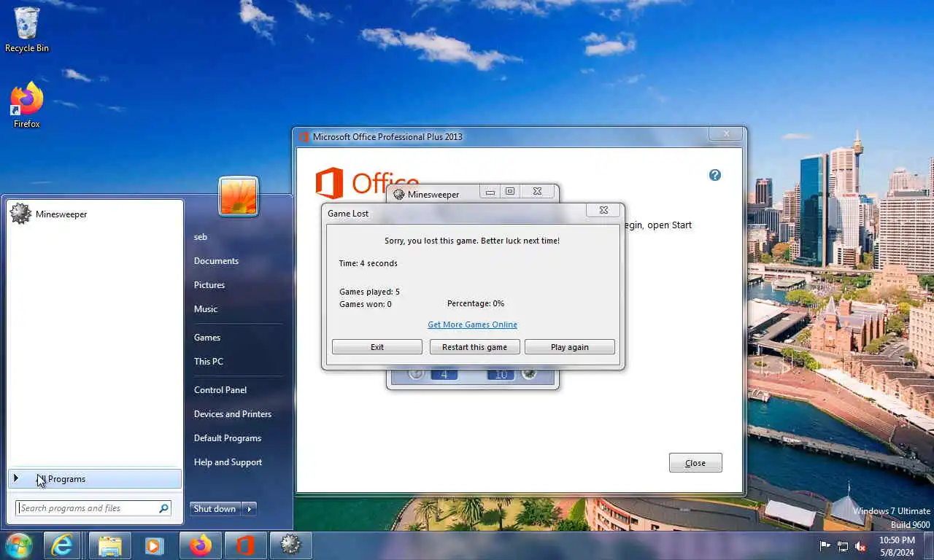Click the "Time: 4 seconds" text
The width and height of the screenshot is (934, 560).
(368, 263)
